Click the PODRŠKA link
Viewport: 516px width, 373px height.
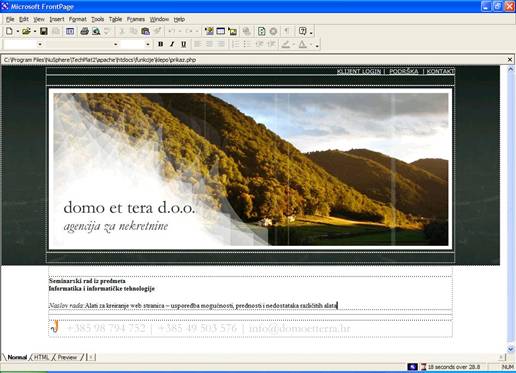click(x=404, y=71)
